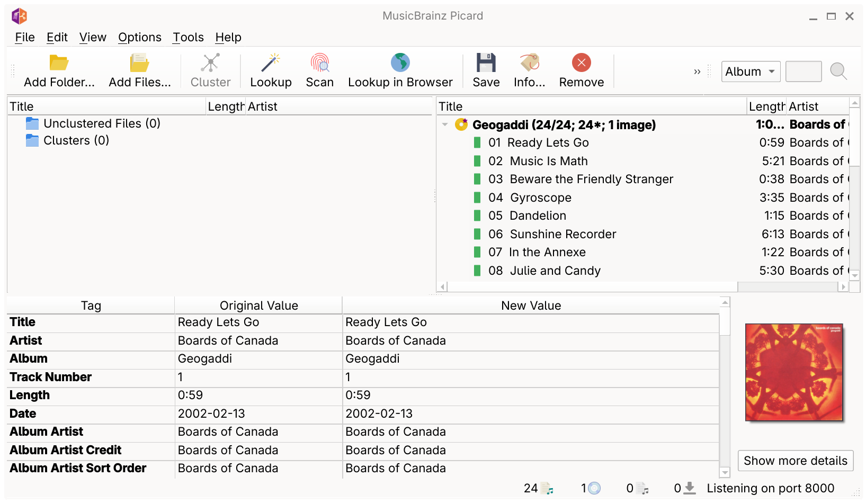
Task: Open the Tools menu
Action: tap(188, 38)
